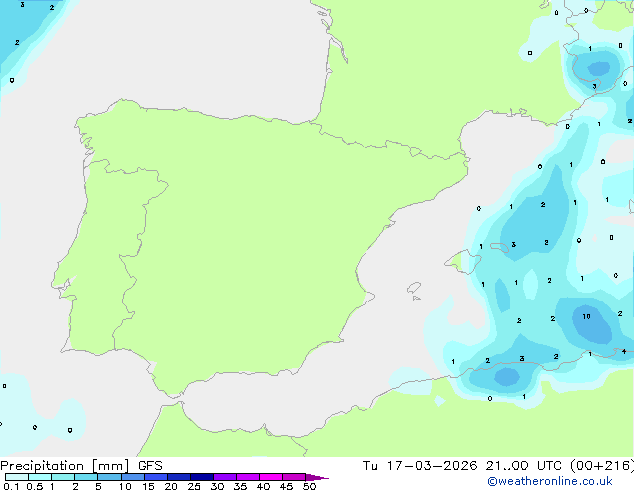Click the '4' precipitation value on the map
Viewport: 634px width, 490px height.
pos(624,351)
